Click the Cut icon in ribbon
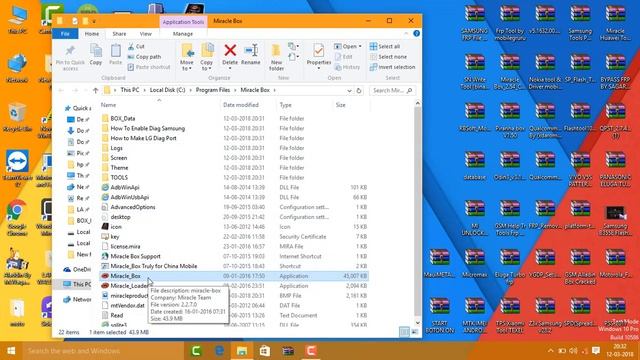640x360 pixels. pyautogui.click(x=136, y=47)
